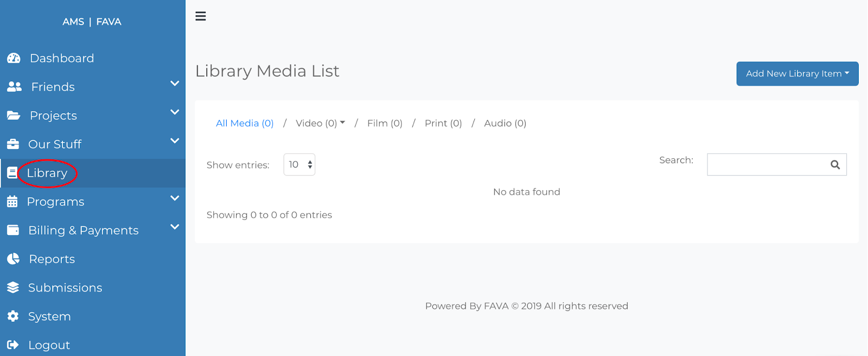
Task: Expand the Billing & Payments chevron
Action: click(175, 227)
